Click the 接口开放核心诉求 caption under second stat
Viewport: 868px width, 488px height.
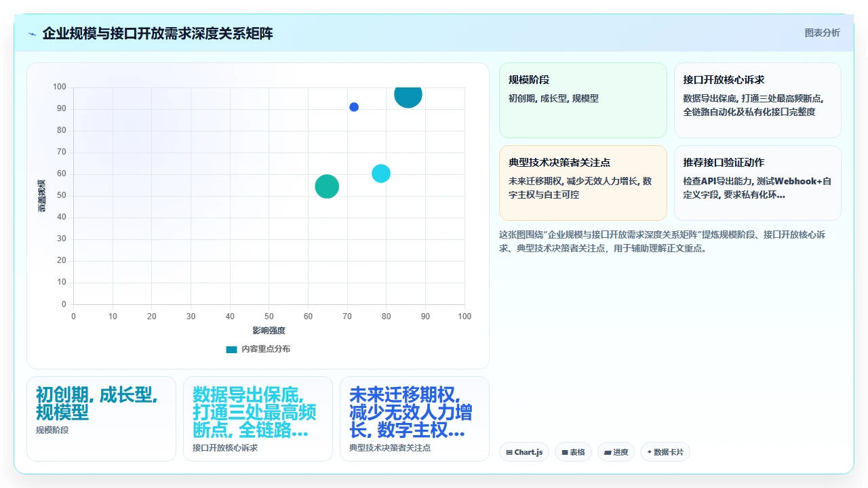[x=225, y=447]
